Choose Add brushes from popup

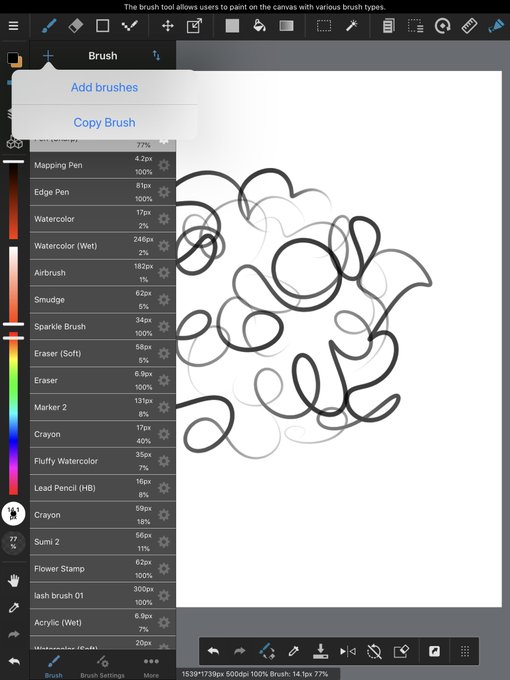click(105, 87)
